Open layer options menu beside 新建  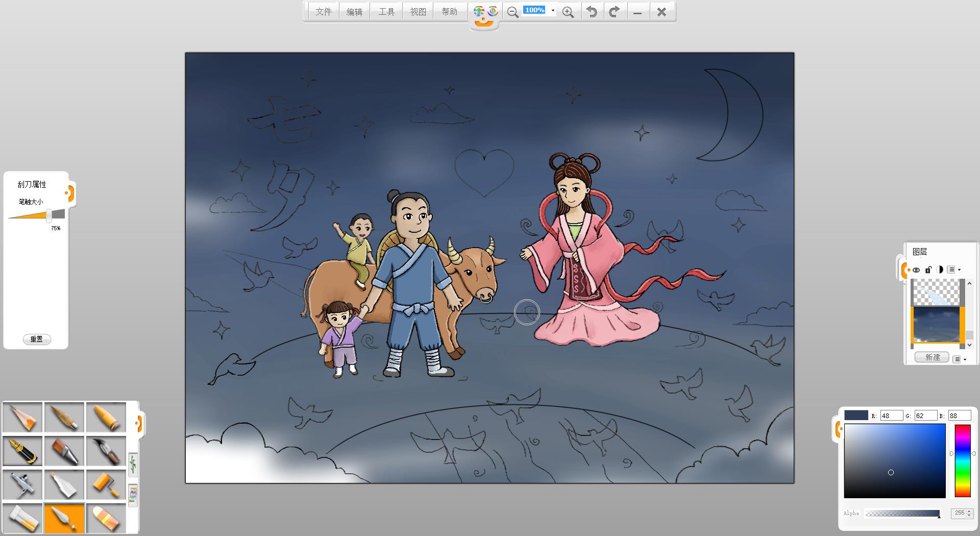click(960, 359)
